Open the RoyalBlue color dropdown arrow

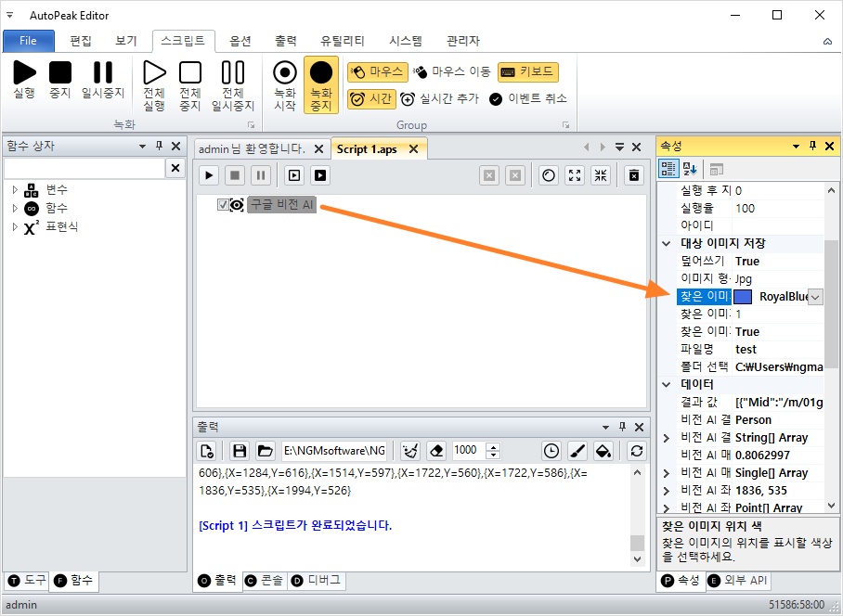pyautogui.click(x=815, y=297)
